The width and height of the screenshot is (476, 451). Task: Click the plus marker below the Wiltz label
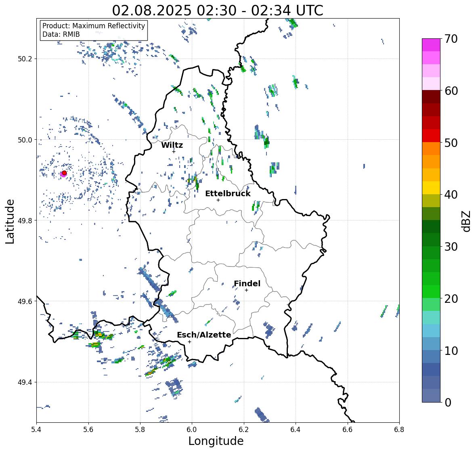174,151
